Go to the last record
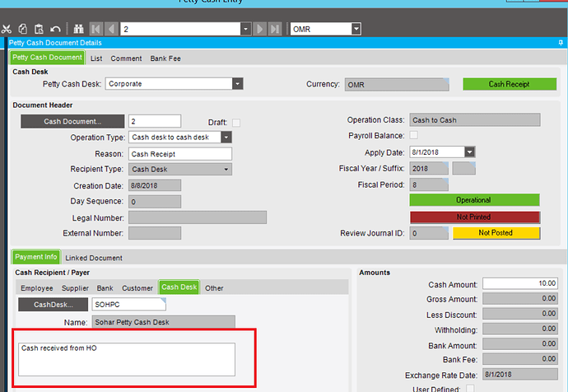The image size is (568, 392). coord(275,29)
